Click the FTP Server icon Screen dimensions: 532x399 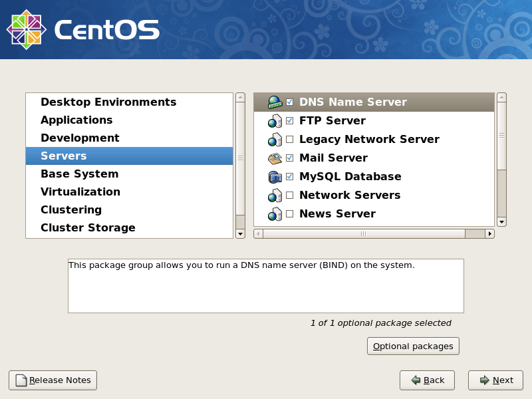click(275, 121)
